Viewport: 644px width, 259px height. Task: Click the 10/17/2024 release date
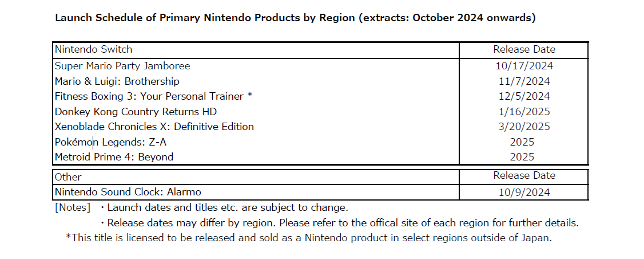[x=524, y=66]
